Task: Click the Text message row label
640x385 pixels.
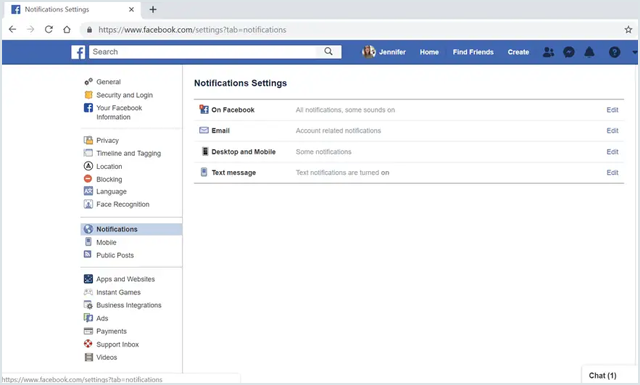Action: point(233,173)
